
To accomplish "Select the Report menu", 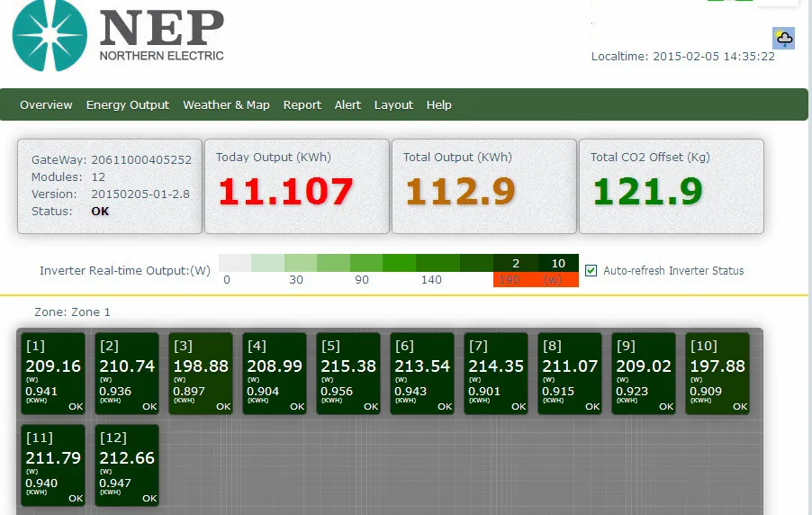I will 302,104.
